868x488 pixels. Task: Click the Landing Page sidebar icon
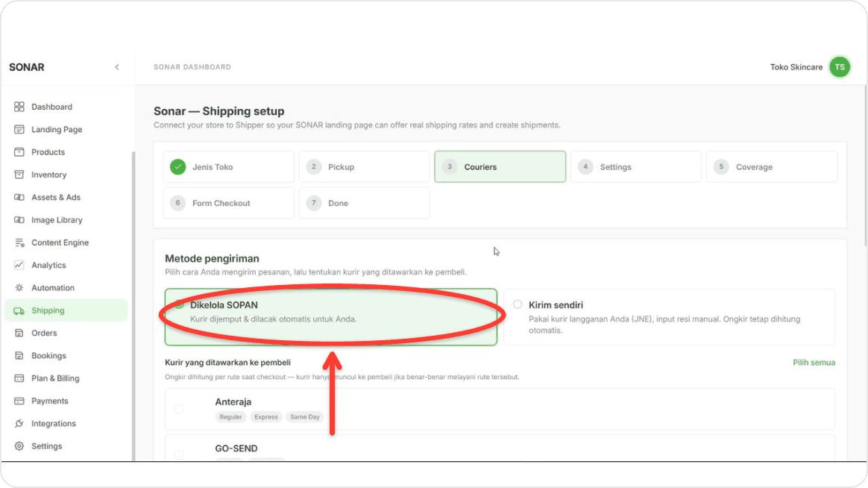[19, 129]
